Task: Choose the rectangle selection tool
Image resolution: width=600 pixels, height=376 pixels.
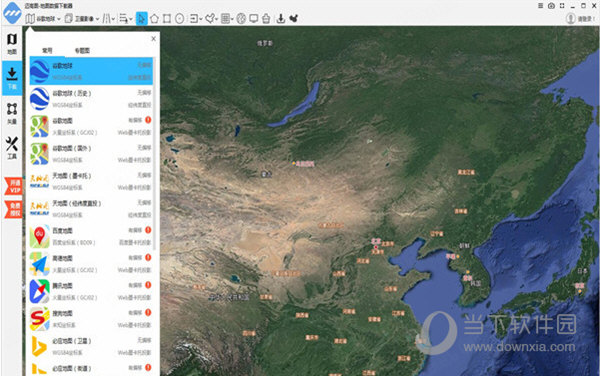Action: pyautogui.click(x=167, y=18)
